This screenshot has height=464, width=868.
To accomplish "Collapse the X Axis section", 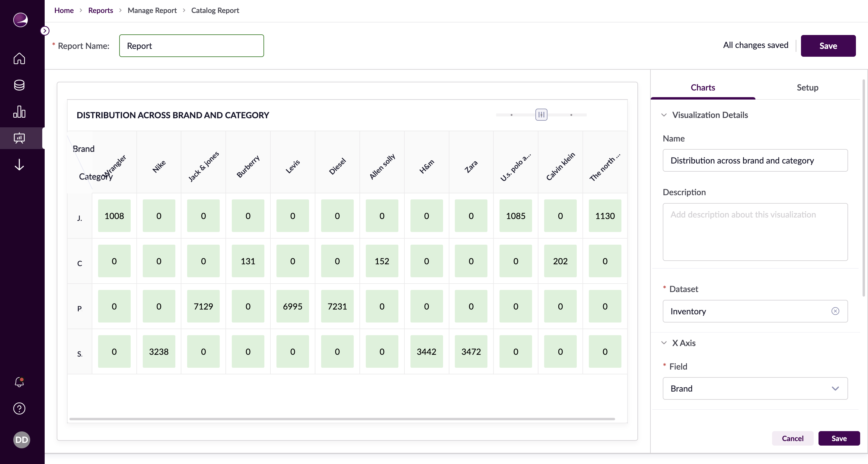I will coord(664,343).
